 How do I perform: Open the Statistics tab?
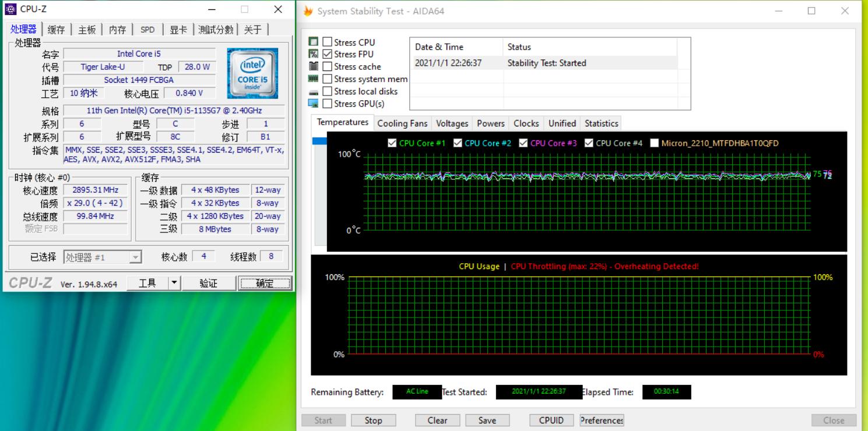(602, 123)
